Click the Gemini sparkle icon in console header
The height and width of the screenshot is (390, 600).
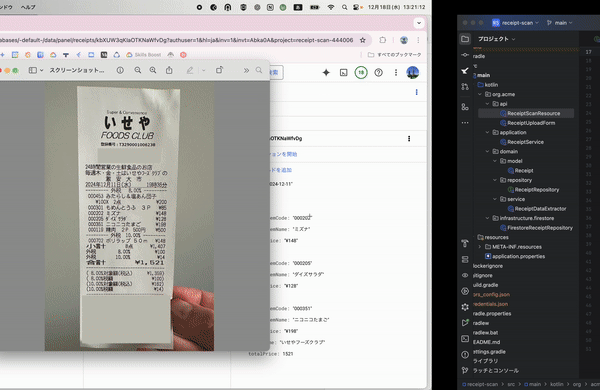[326, 72]
